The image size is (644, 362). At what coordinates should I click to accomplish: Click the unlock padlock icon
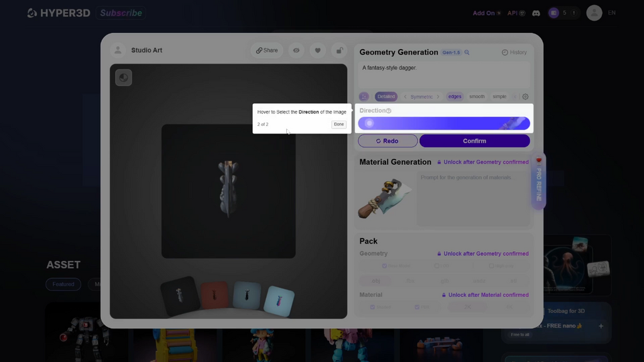point(339,50)
